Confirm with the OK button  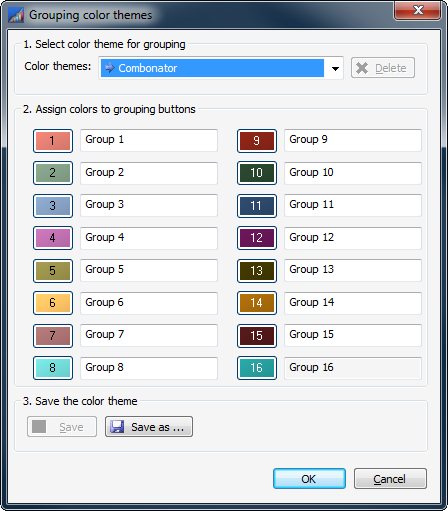[309, 479]
